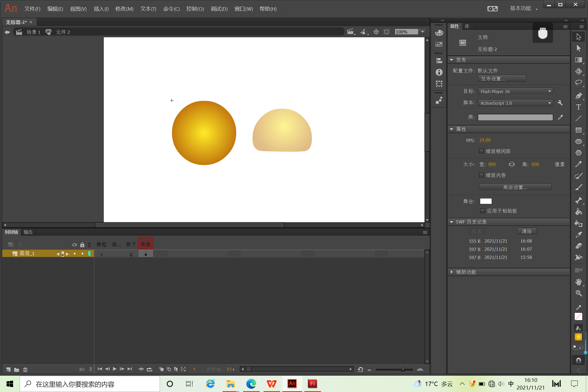This screenshot has height=392, width=588.
Task: Select the Zoom magnifier tool
Action: [578, 293]
